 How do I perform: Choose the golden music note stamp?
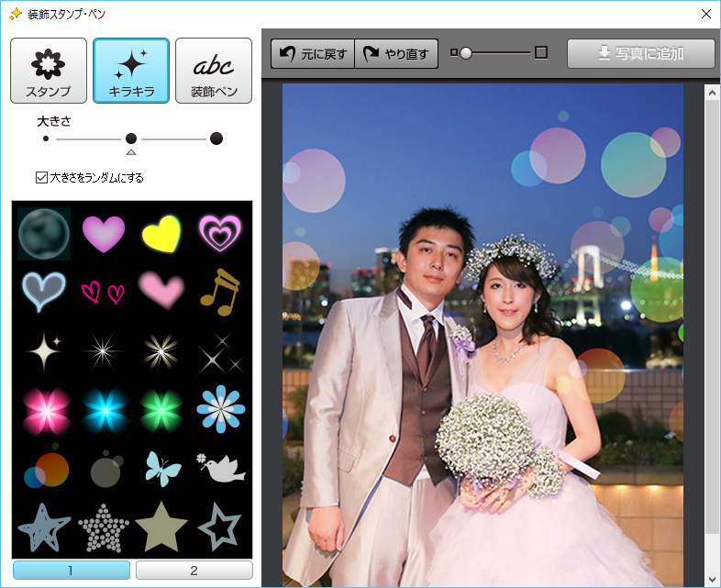218,292
